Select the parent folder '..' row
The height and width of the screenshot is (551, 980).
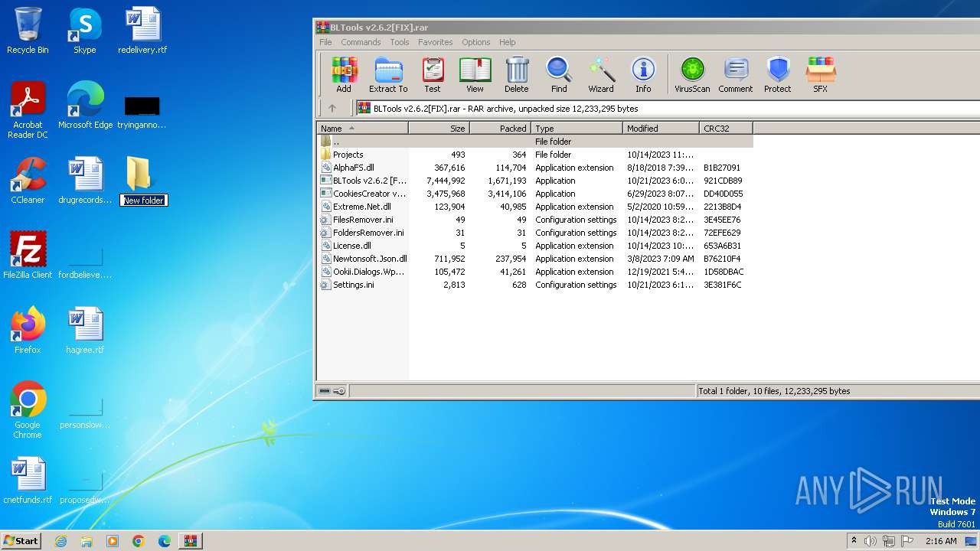pos(535,142)
